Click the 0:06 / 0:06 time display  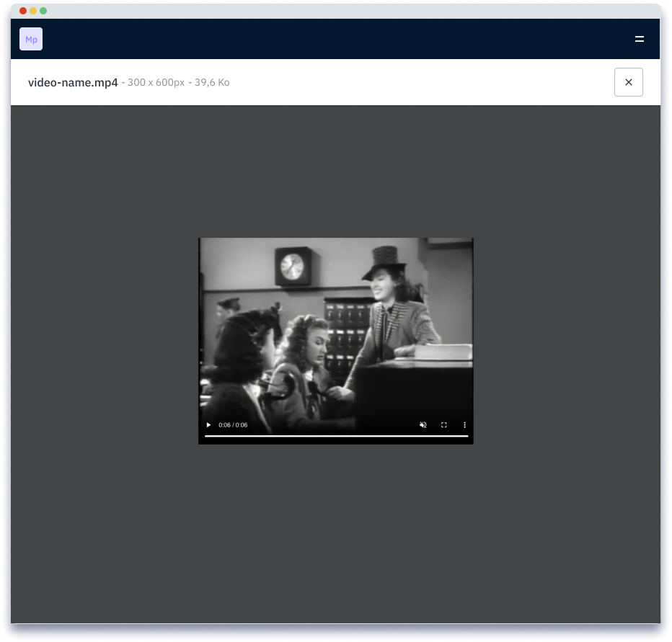click(233, 425)
